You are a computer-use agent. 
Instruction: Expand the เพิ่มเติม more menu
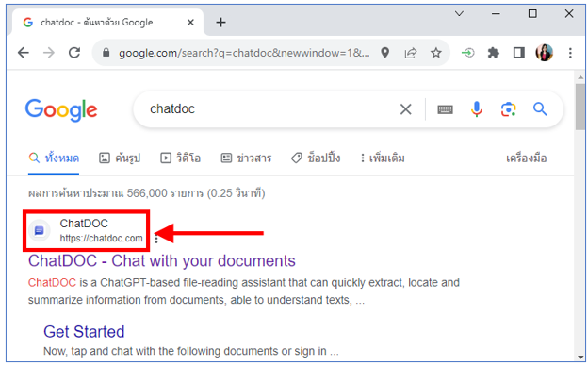tap(383, 158)
